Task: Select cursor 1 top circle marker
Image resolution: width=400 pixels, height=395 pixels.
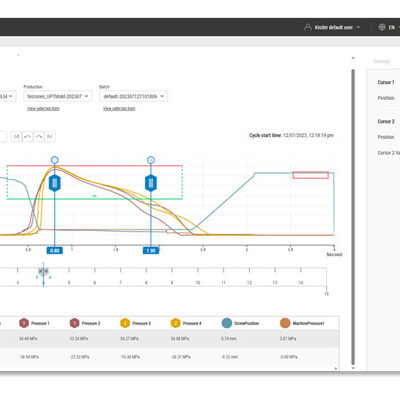Action: pyautogui.click(x=55, y=160)
